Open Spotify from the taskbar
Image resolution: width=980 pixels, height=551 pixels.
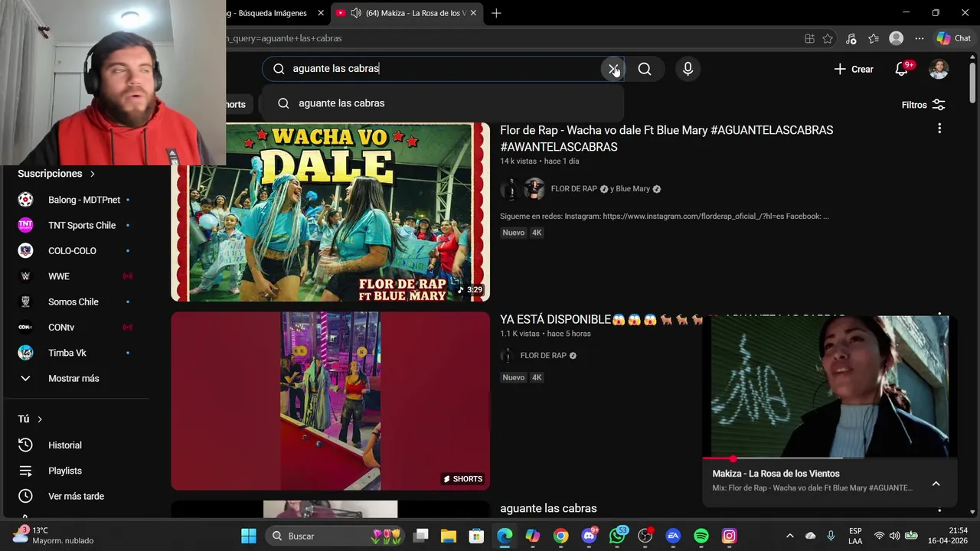(701, 536)
